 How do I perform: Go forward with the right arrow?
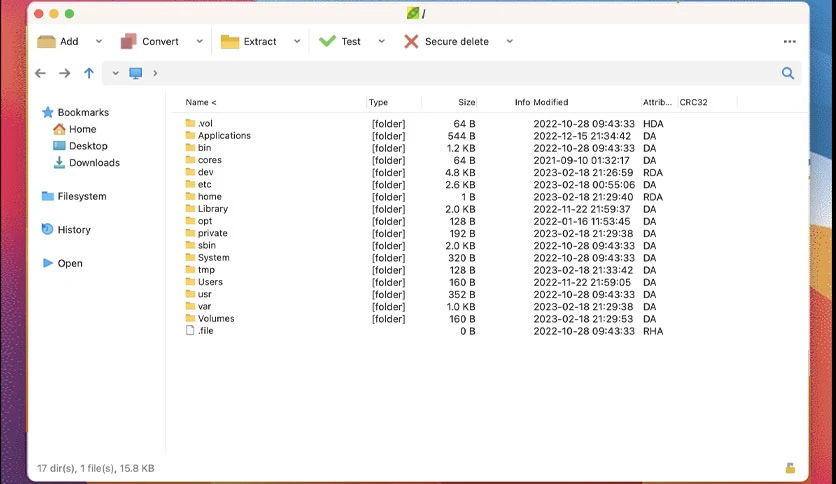click(x=65, y=73)
